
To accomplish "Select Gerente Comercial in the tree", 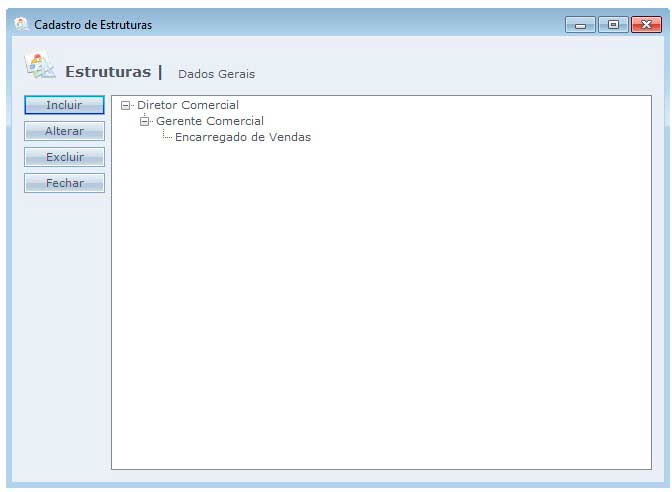I will (210, 121).
